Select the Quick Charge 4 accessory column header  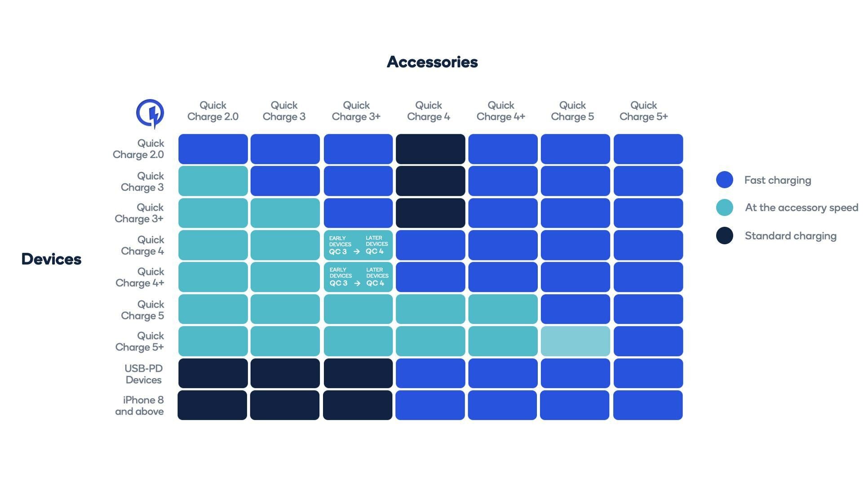coord(429,111)
